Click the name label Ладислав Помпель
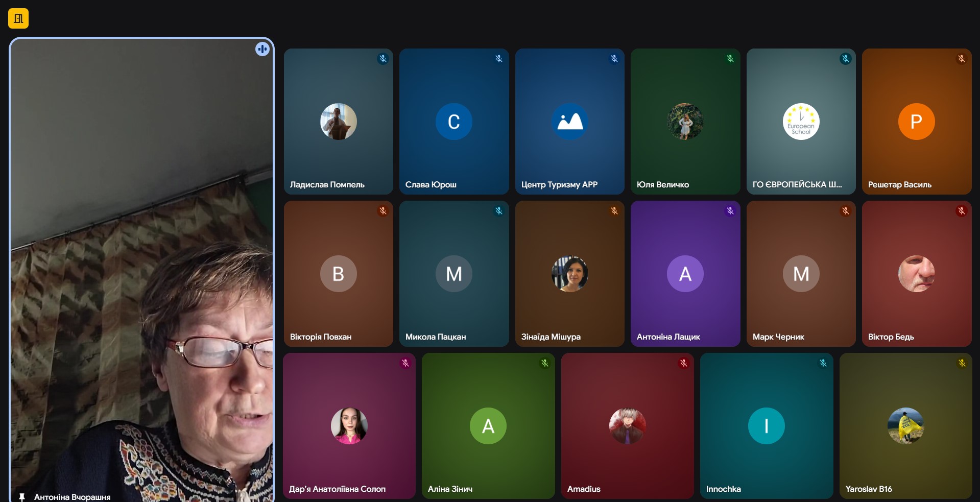Screen dimensions: 980x502 pos(327,184)
